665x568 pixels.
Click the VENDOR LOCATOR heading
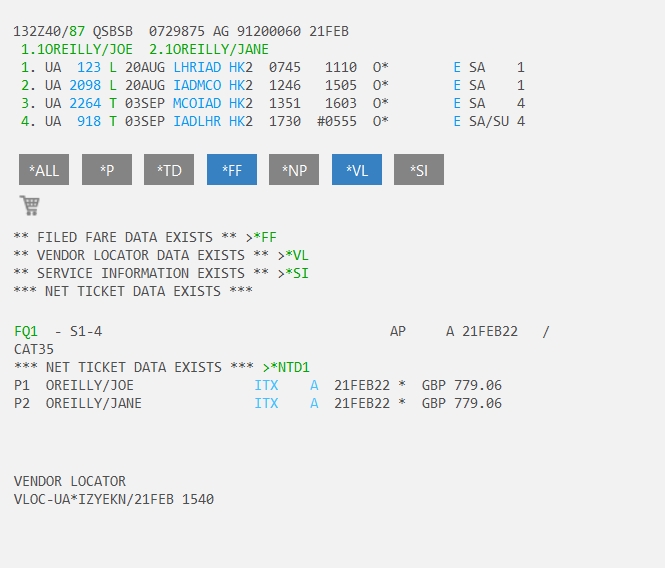pos(70,481)
